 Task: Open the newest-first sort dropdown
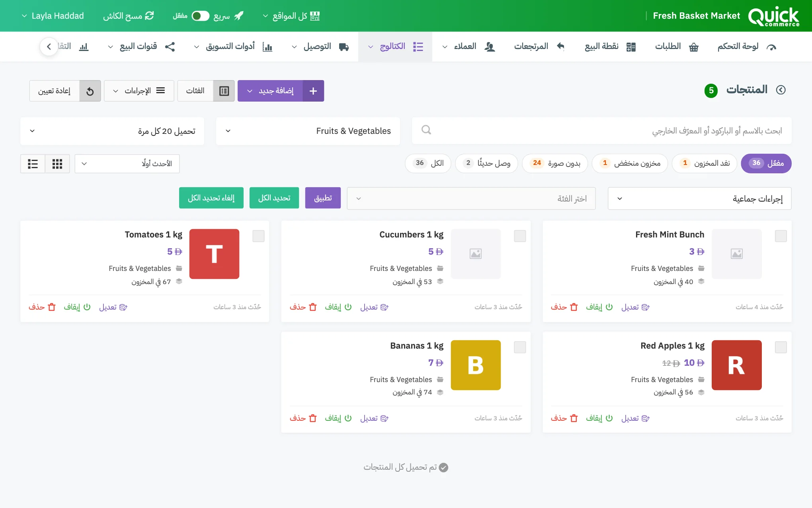click(127, 164)
